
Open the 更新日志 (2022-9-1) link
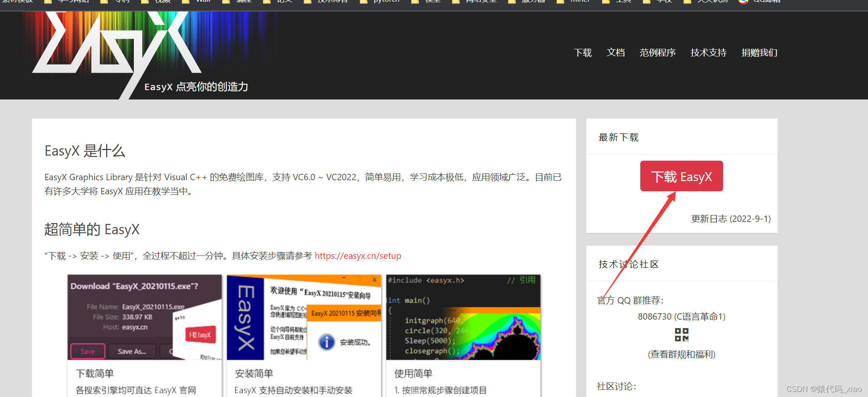coord(731,219)
